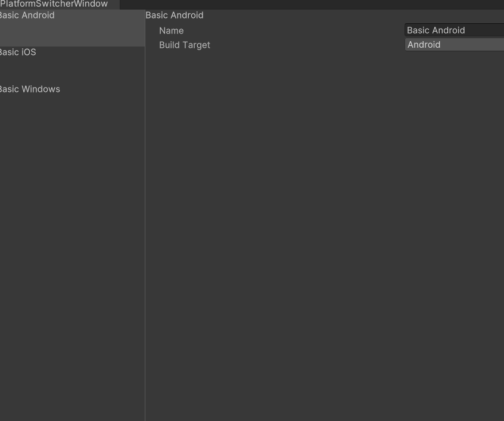
Task: Select Basic Windows in the list
Action: click(72, 102)
